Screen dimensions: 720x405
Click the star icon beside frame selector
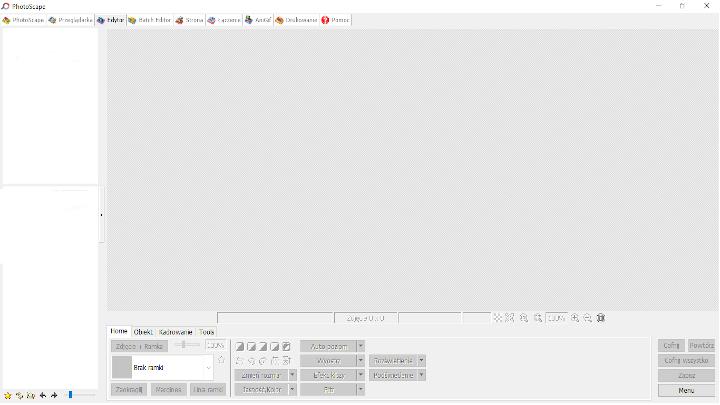pyautogui.click(x=221, y=360)
